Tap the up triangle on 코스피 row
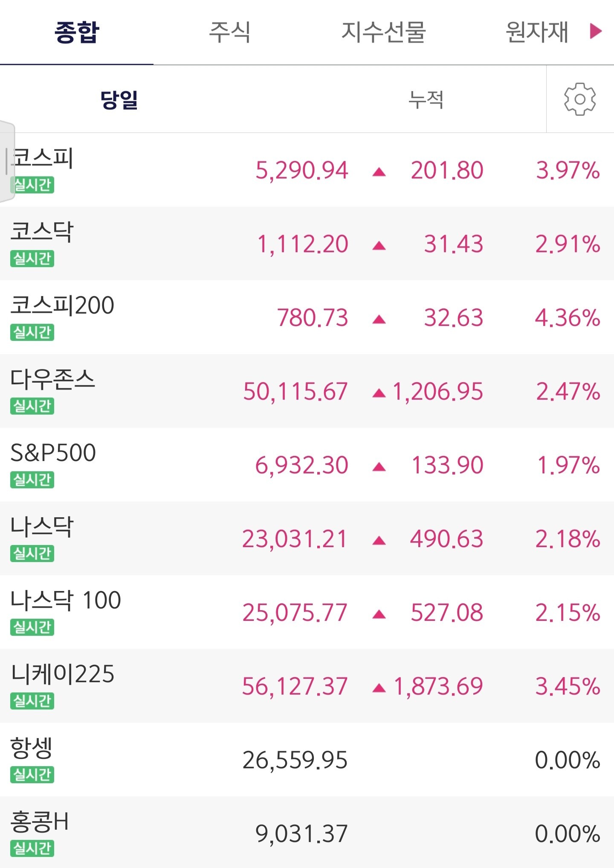The height and width of the screenshot is (868, 614). [379, 172]
